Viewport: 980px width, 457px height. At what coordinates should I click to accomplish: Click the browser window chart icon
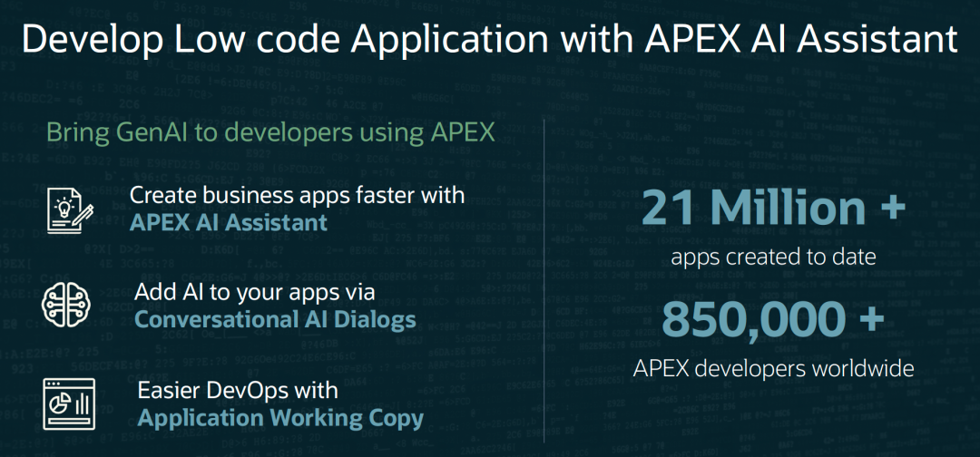tap(69, 404)
